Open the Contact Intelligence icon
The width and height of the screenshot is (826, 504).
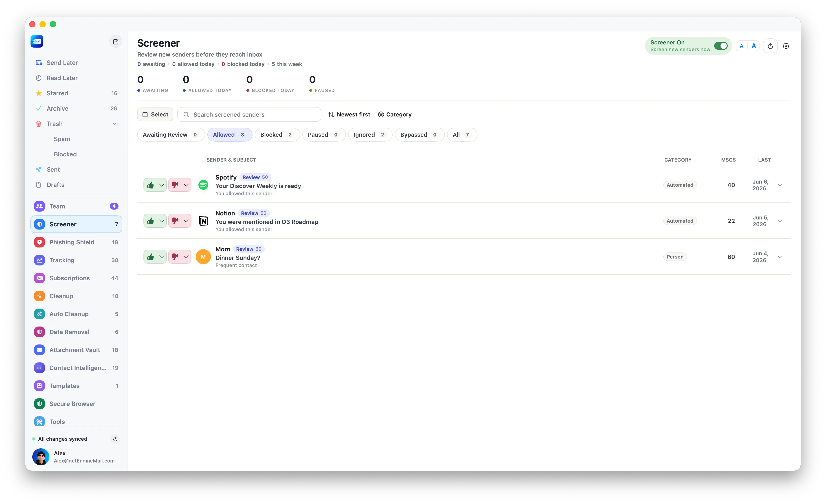[40, 368]
